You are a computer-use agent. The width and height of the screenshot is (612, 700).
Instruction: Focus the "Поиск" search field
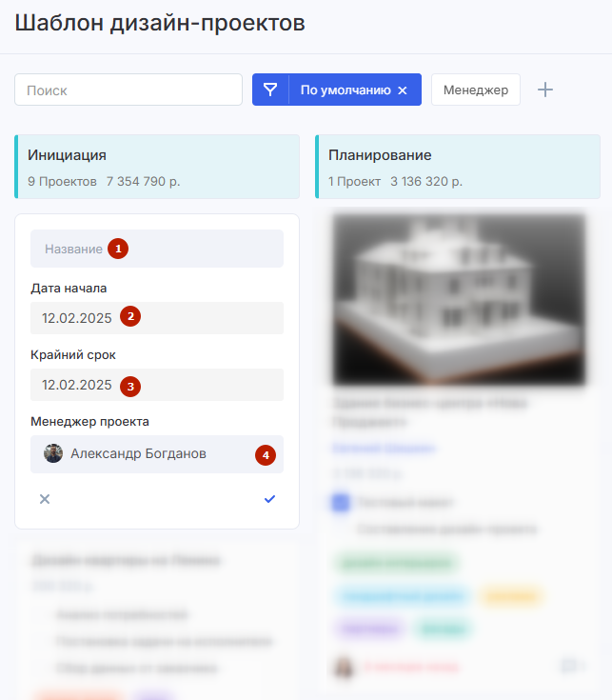[128, 90]
